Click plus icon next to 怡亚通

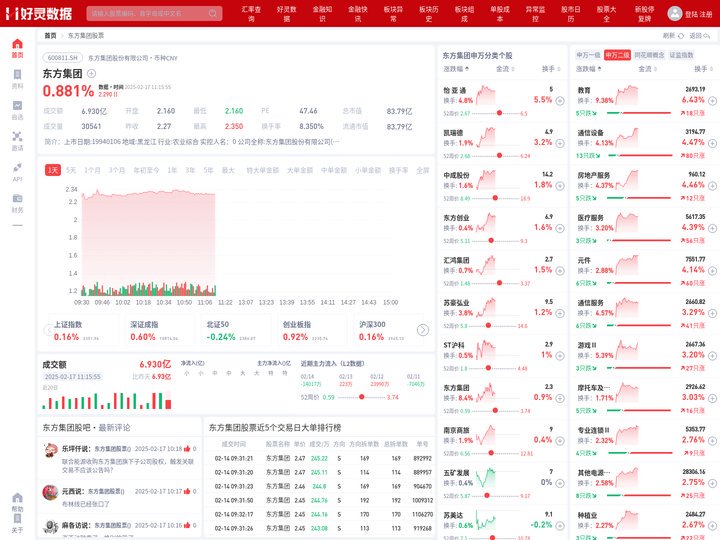(560, 101)
